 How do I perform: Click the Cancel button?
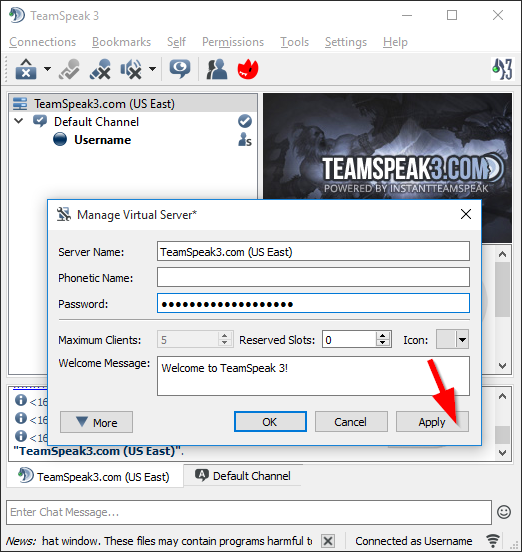pyautogui.click(x=351, y=422)
